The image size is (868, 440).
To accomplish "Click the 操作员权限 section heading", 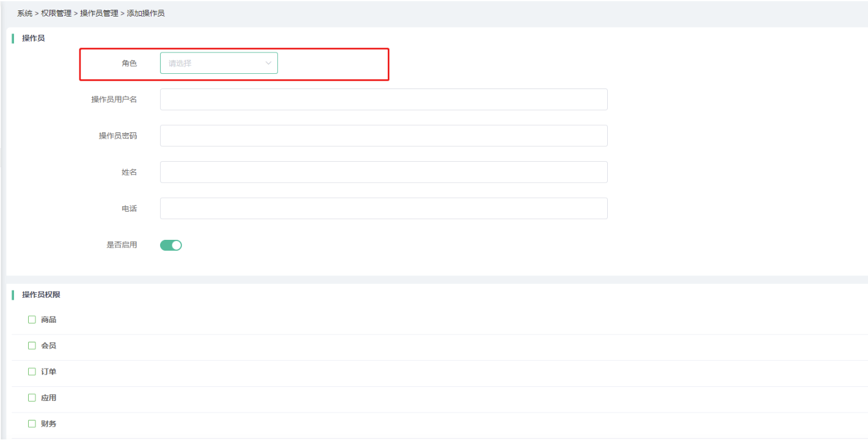I will tap(41, 295).
